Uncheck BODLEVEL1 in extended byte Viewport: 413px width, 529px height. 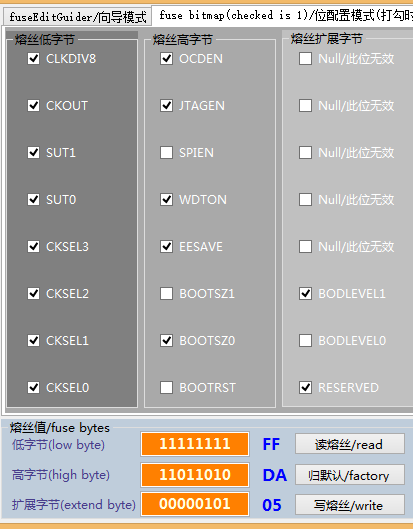[x=305, y=294]
